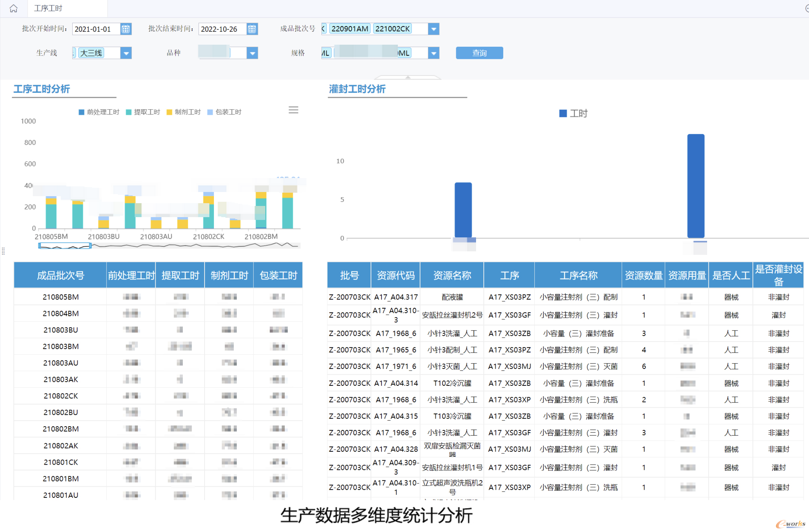Click the 210805BM stacked bar
This screenshot has height=532, width=809.
click(51, 212)
